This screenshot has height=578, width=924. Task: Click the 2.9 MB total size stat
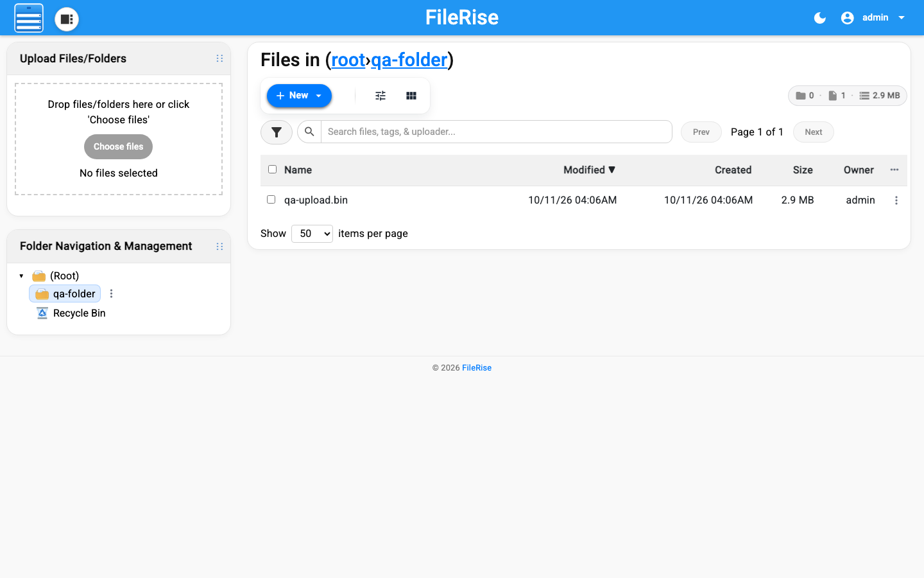click(x=880, y=96)
